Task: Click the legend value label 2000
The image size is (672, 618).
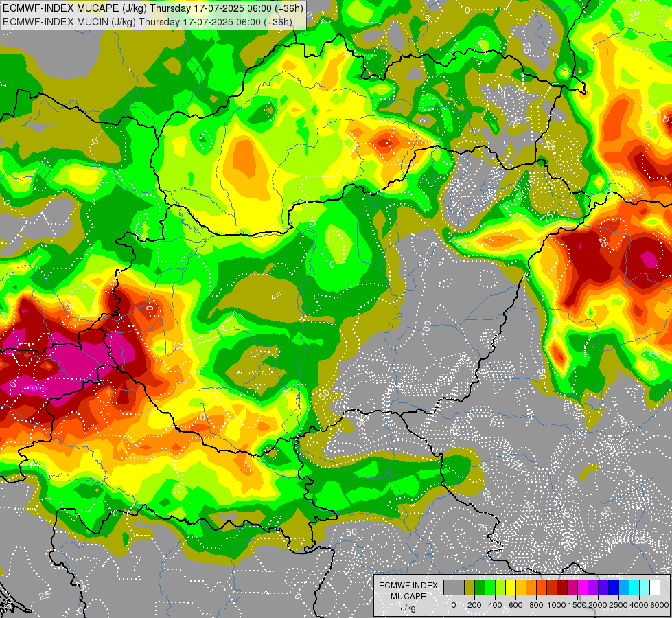Action: click(598, 605)
